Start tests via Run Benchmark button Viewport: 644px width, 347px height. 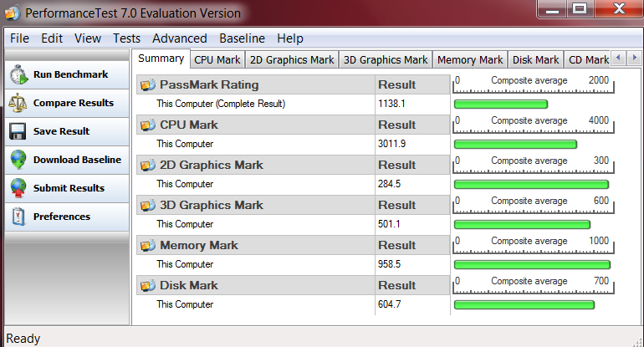pos(67,74)
